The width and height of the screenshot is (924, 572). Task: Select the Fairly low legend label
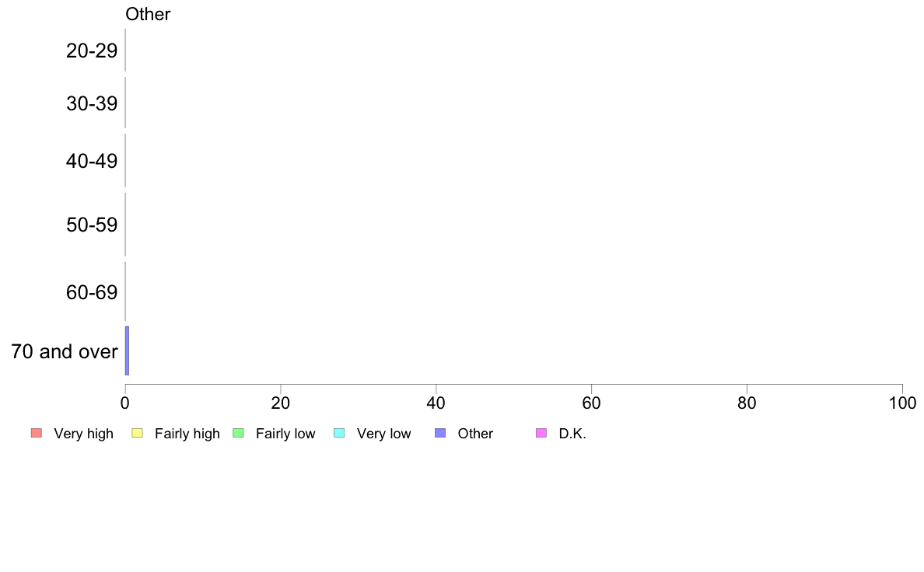285,434
